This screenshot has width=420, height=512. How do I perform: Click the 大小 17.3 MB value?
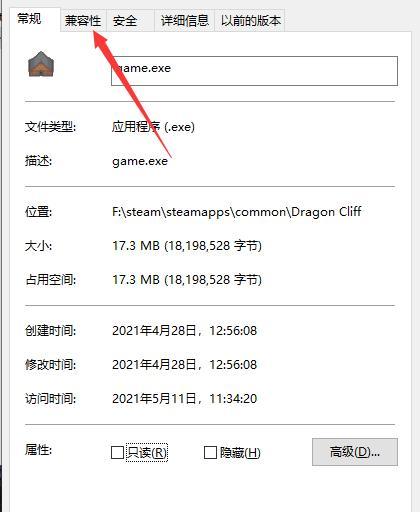point(187,246)
